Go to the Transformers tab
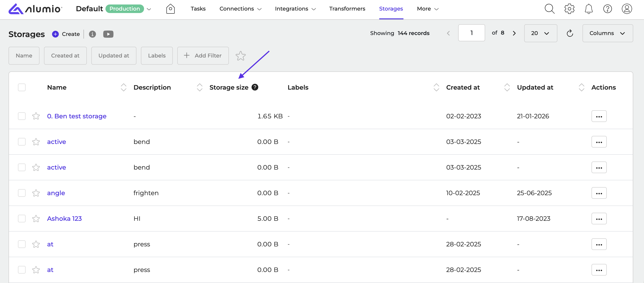Image resolution: width=644 pixels, height=283 pixels. (347, 9)
